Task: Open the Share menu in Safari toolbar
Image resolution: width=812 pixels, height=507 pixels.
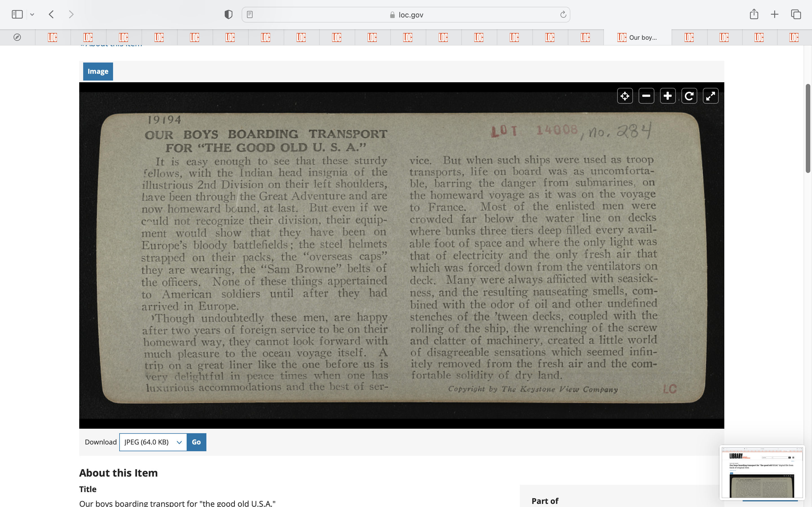Action: [x=754, y=14]
